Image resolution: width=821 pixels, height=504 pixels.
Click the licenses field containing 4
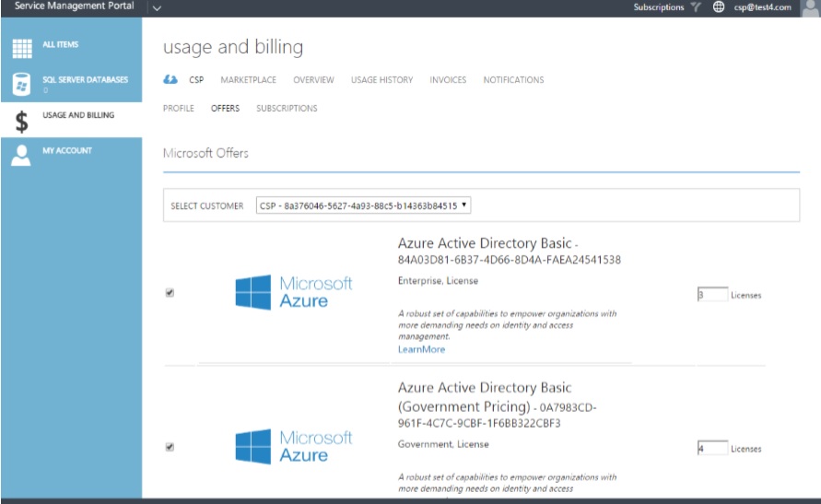[712, 449]
